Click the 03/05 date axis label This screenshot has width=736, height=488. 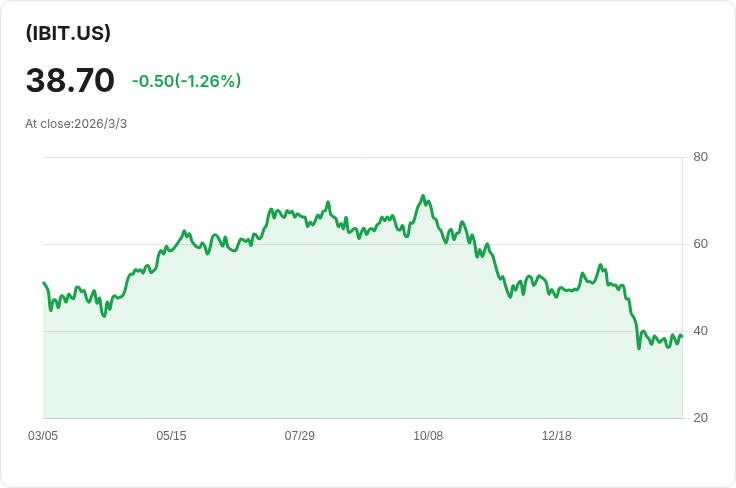[43, 436]
